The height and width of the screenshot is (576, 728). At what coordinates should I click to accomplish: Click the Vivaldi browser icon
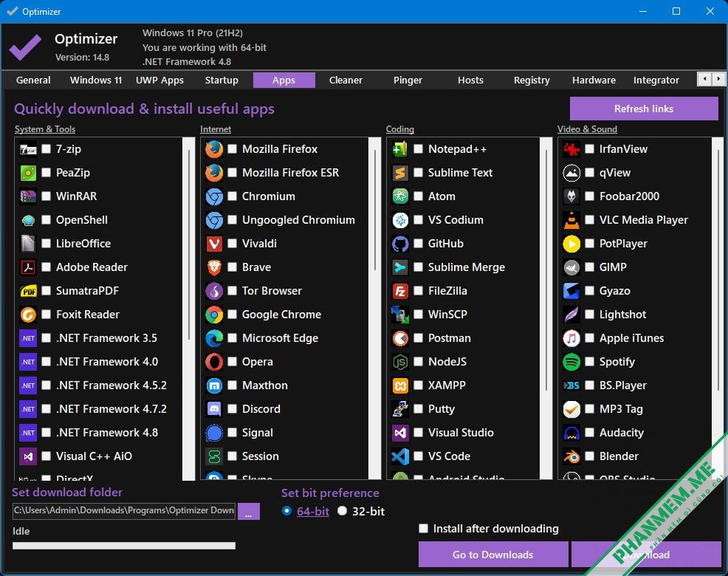214,244
